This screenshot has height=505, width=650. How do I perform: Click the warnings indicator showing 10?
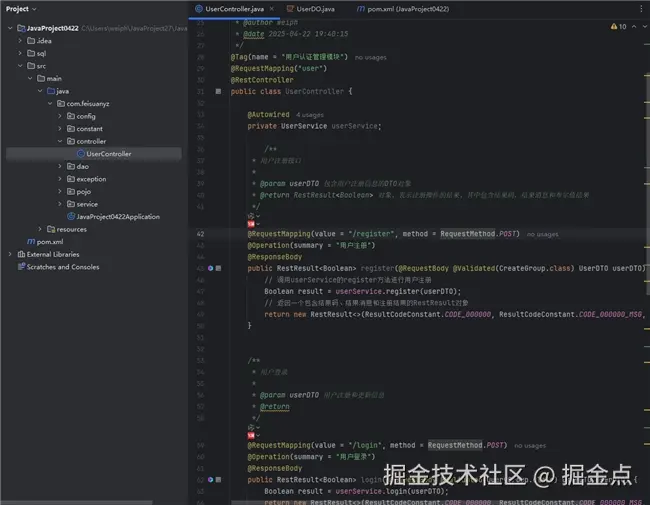click(x=618, y=27)
